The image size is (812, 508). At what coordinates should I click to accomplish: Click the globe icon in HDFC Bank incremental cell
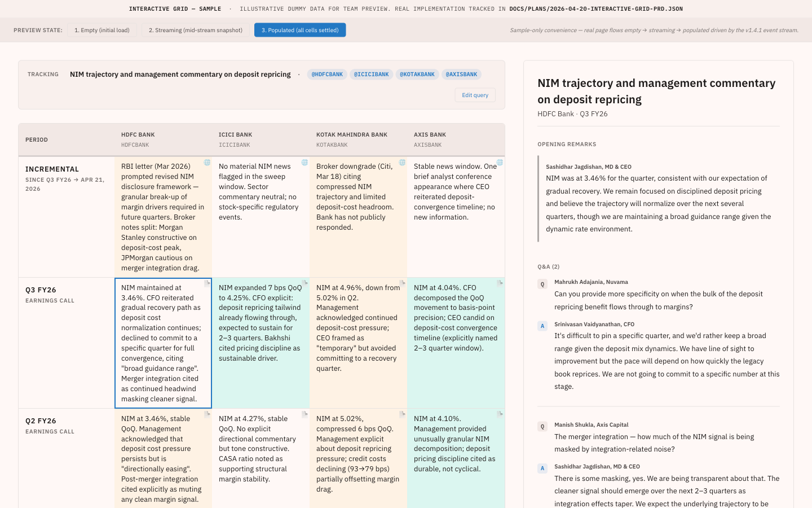click(x=208, y=163)
